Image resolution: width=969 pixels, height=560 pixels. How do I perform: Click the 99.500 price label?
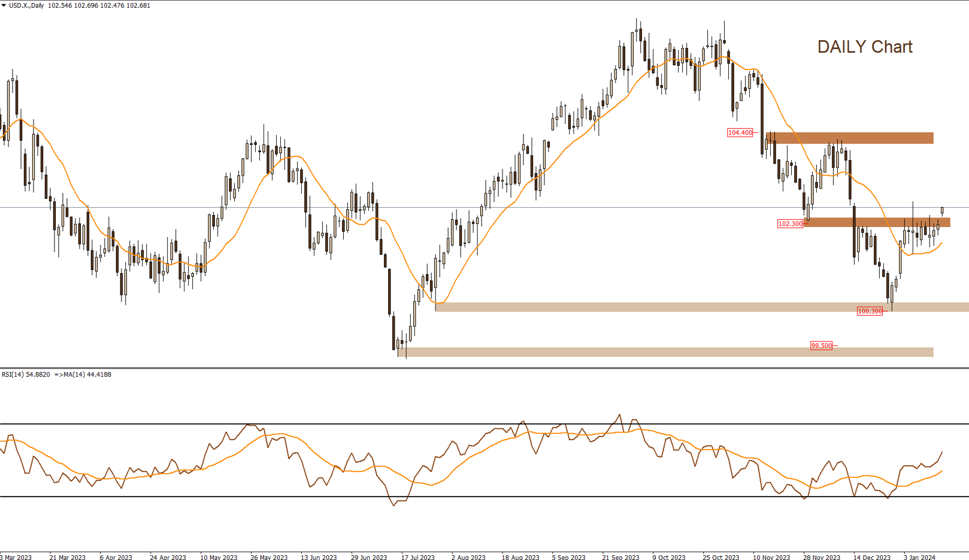(821, 346)
